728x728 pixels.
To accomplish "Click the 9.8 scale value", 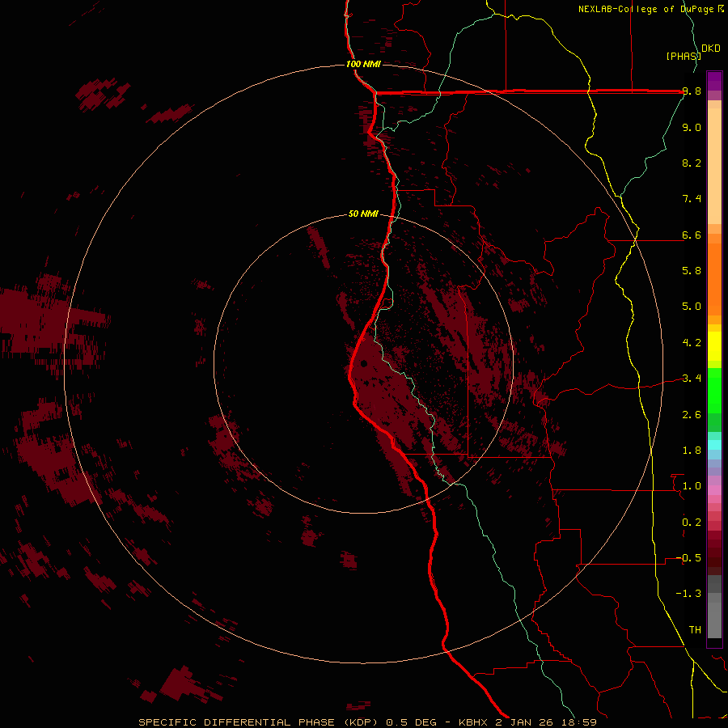I will [x=692, y=91].
